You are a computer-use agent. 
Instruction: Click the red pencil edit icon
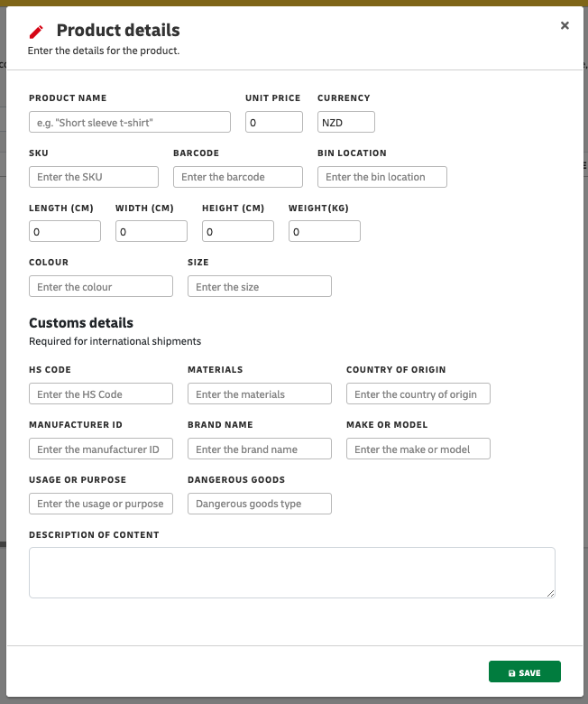tap(36, 32)
